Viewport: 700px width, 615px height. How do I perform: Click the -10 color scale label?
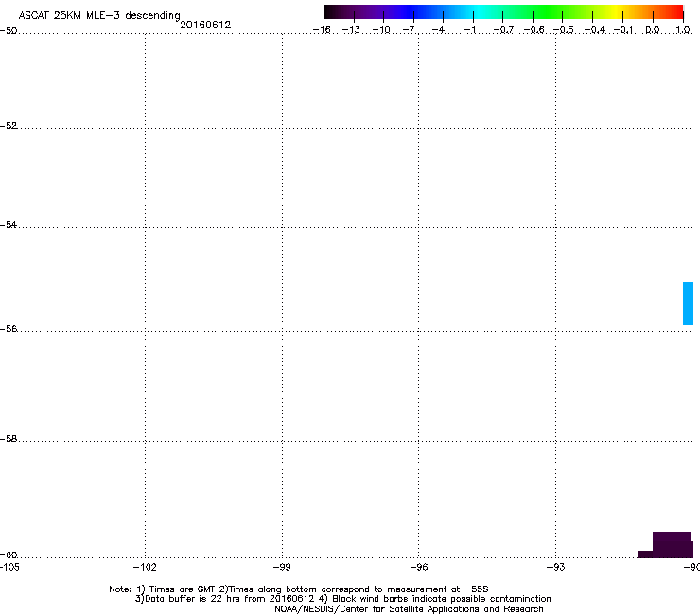[x=381, y=30]
